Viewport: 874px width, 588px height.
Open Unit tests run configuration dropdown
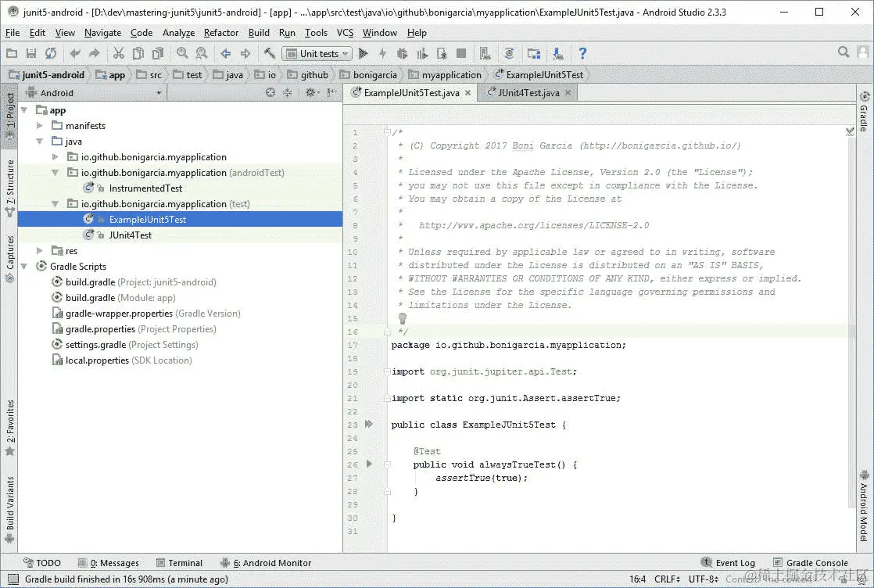(317, 53)
